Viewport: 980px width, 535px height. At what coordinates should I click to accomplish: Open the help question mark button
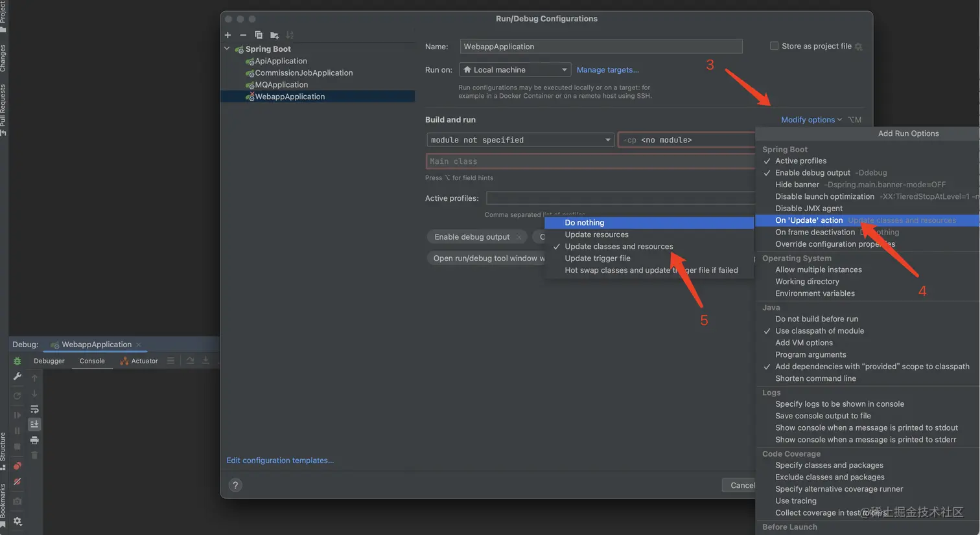(235, 485)
